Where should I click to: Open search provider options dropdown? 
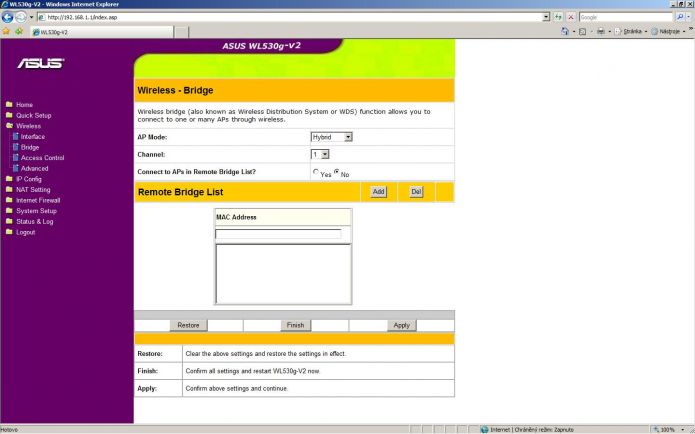click(x=688, y=17)
